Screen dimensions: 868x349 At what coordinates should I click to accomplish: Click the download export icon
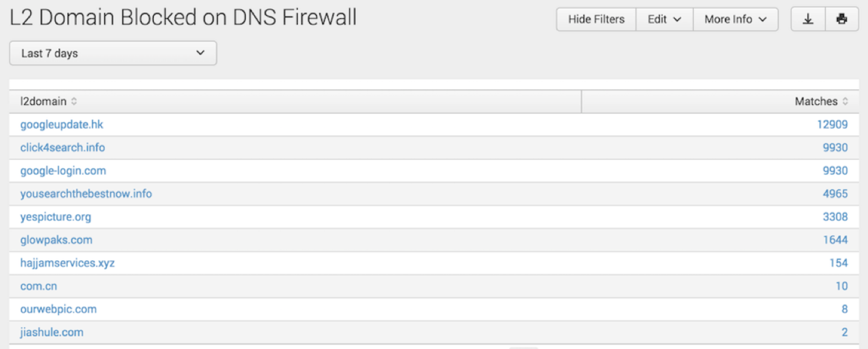(808, 19)
